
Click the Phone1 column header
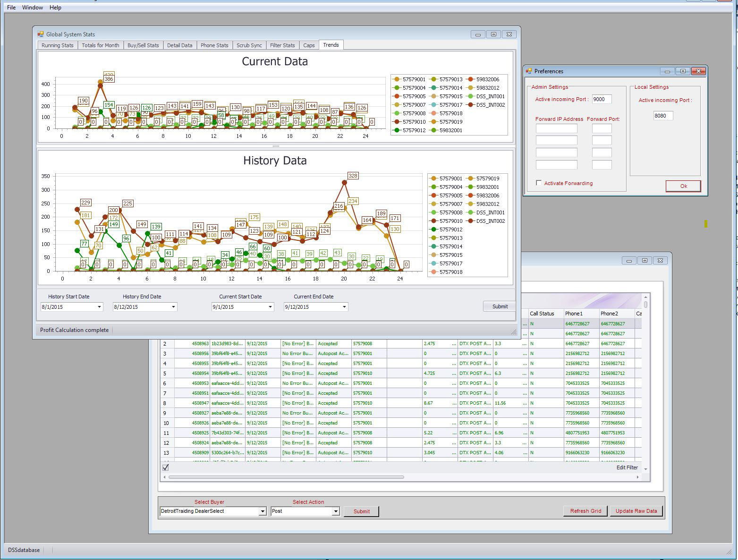coord(581,314)
